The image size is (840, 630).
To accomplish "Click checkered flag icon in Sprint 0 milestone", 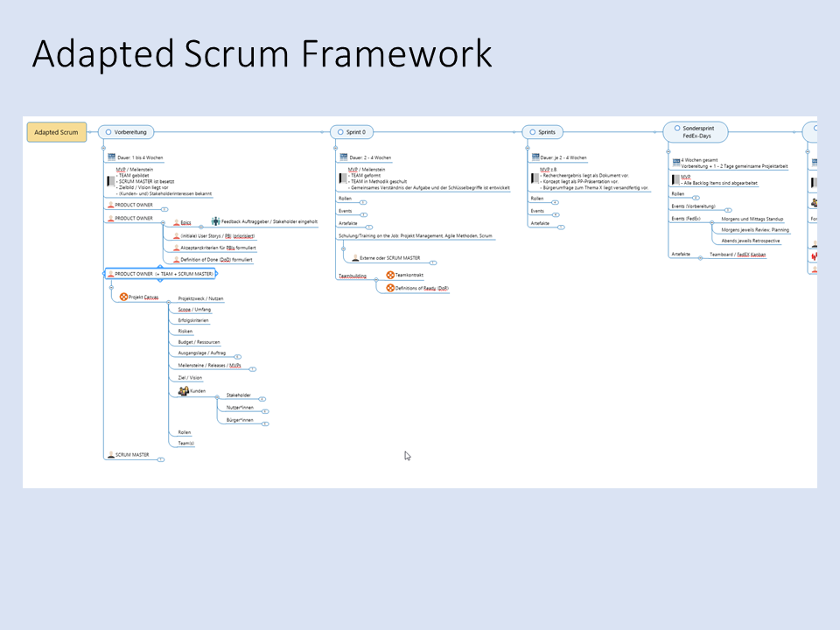I will tap(342, 178).
